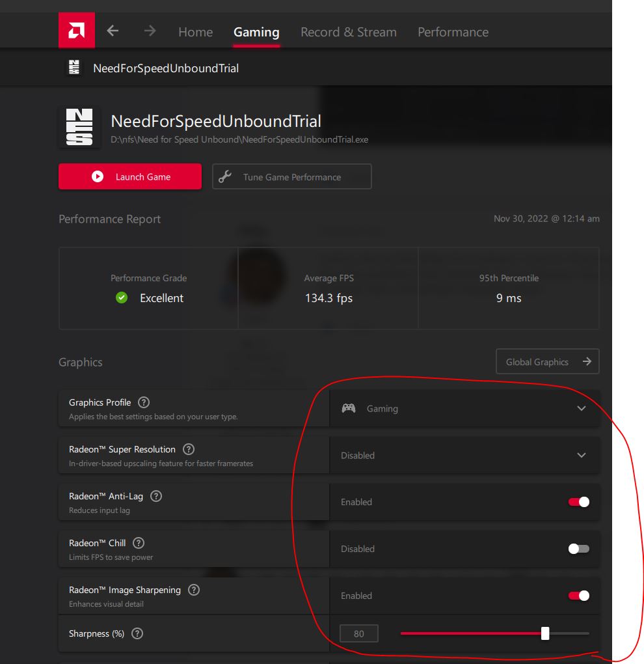Screen dimensions: 644x664
Task: Click help icon beside Radeon Chill
Action: [x=139, y=543]
